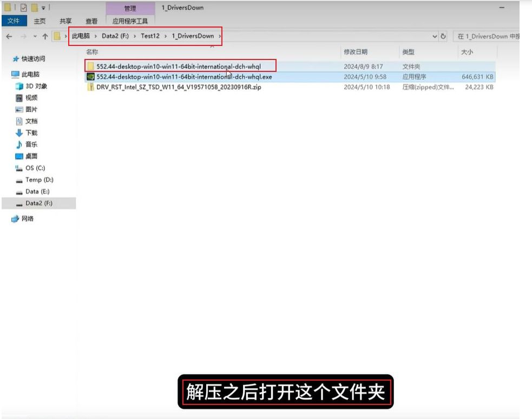The height and width of the screenshot is (419, 532).
Task: Refresh the folder with the refresh icon
Action: coord(444,36)
